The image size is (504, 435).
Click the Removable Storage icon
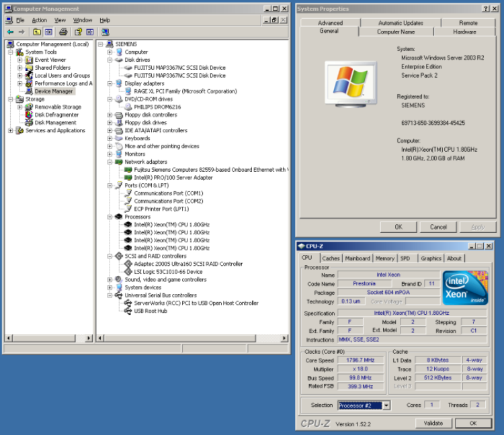coord(30,107)
